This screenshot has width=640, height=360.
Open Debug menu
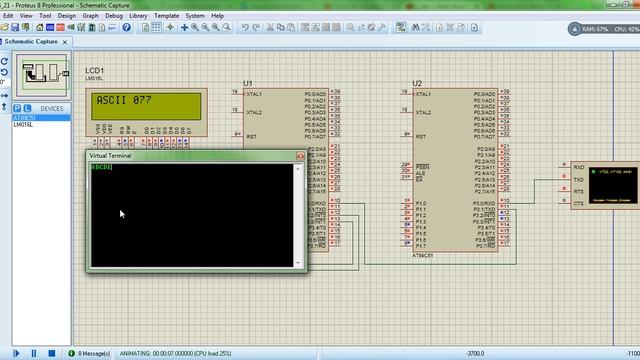114,16
